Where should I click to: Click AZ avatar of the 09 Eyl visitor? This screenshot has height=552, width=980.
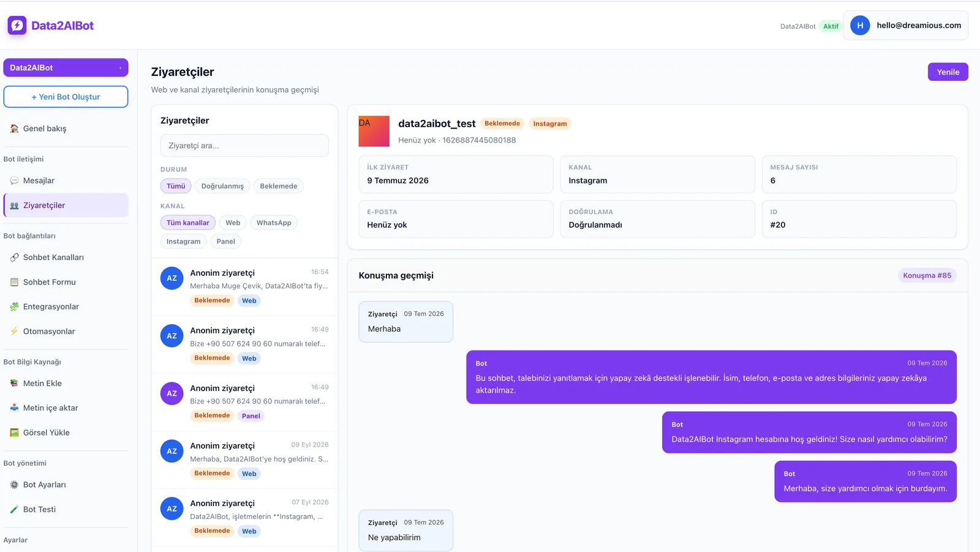pyautogui.click(x=172, y=451)
